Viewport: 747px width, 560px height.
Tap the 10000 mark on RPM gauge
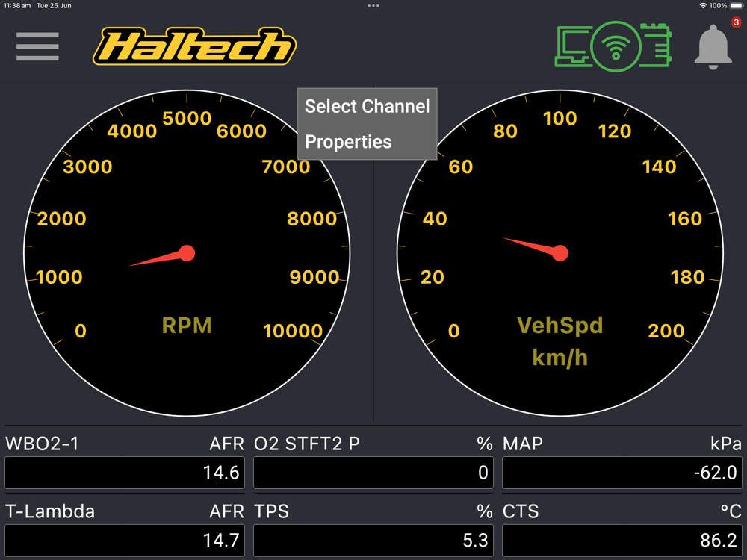pyautogui.click(x=293, y=331)
